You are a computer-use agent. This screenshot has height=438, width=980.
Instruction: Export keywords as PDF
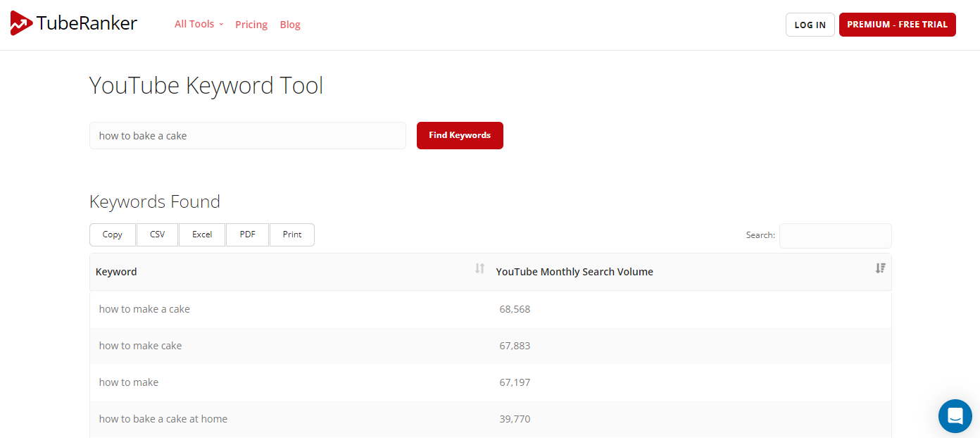pyautogui.click(x=248, y=234)
